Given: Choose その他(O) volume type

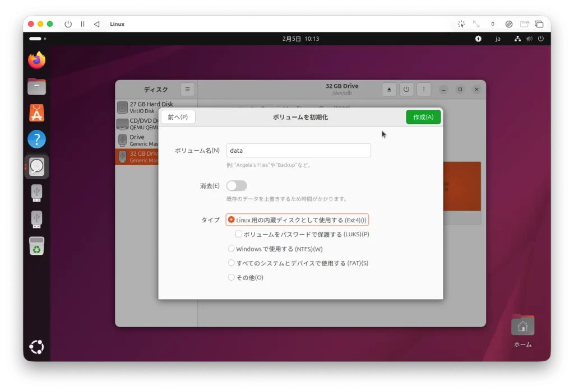Looking at the screenshot, I should coord(232,277).
